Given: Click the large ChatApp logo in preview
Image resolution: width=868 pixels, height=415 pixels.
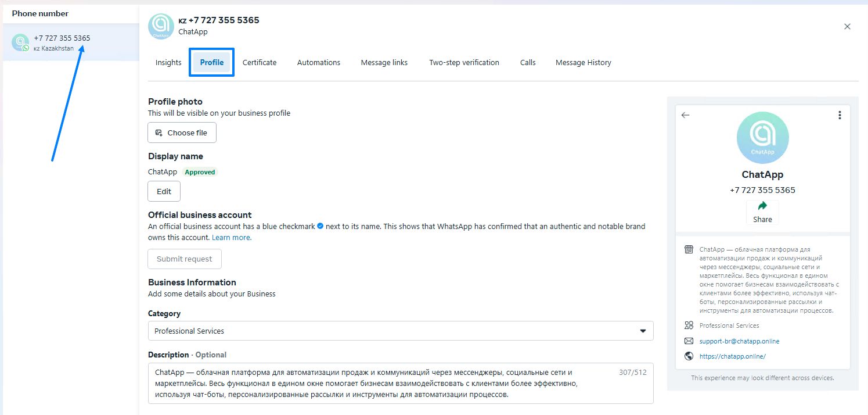Looking at the screenshot, I should coord(762,138).
